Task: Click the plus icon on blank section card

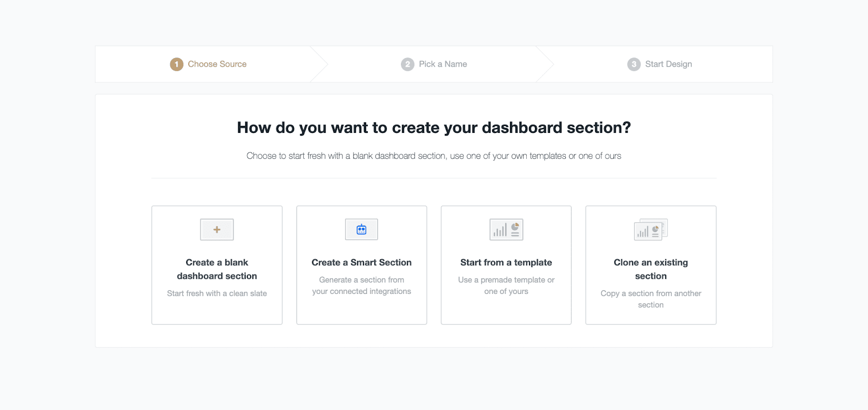Action: point(216,229)
